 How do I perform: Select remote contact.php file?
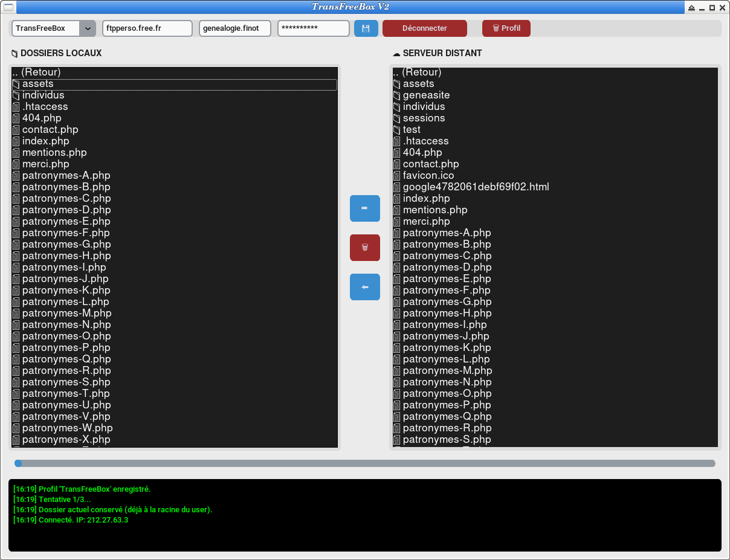[555, 164]
